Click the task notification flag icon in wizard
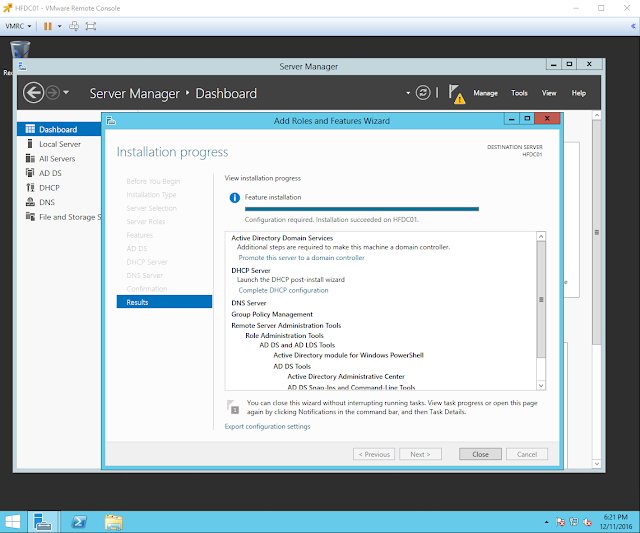Image resolution: width=640 pixels, height=533 pixels. point(233,407)
